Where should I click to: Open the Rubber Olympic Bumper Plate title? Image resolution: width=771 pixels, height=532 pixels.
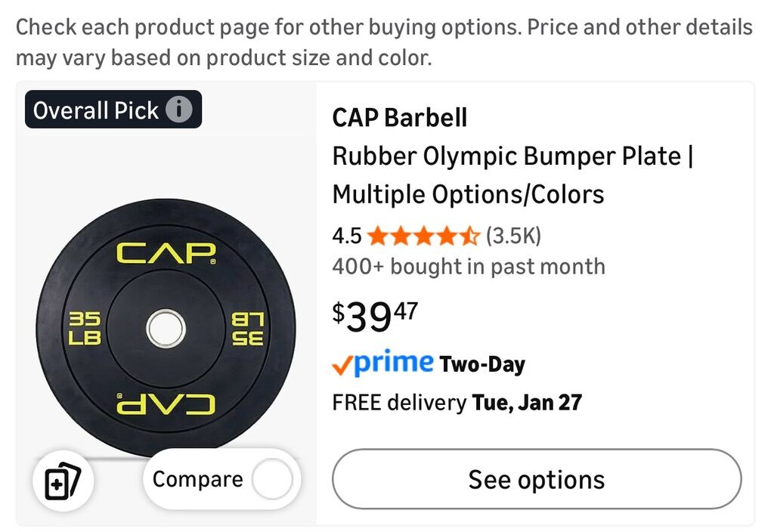click(512, 175)
